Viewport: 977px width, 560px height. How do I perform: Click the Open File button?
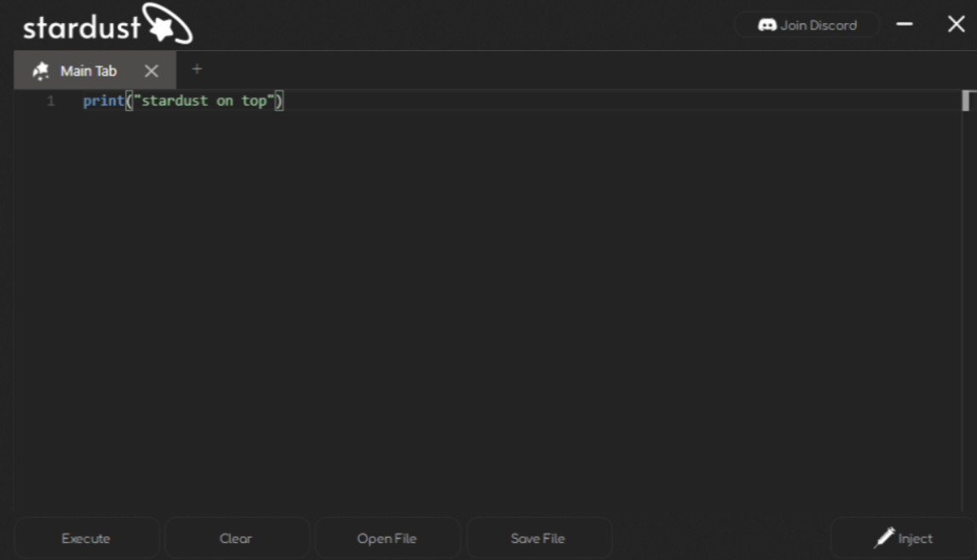click(x=387, y=539)
